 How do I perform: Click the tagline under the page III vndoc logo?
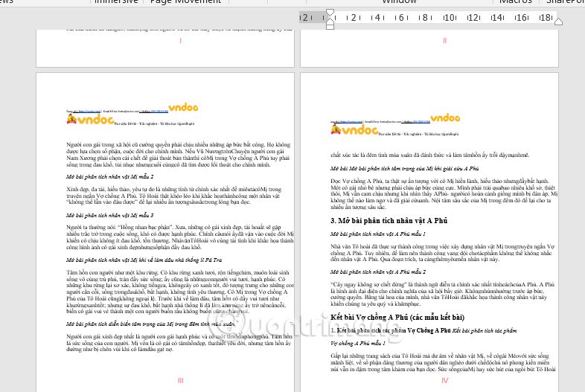pyautogui.click(x=154, y=123)
